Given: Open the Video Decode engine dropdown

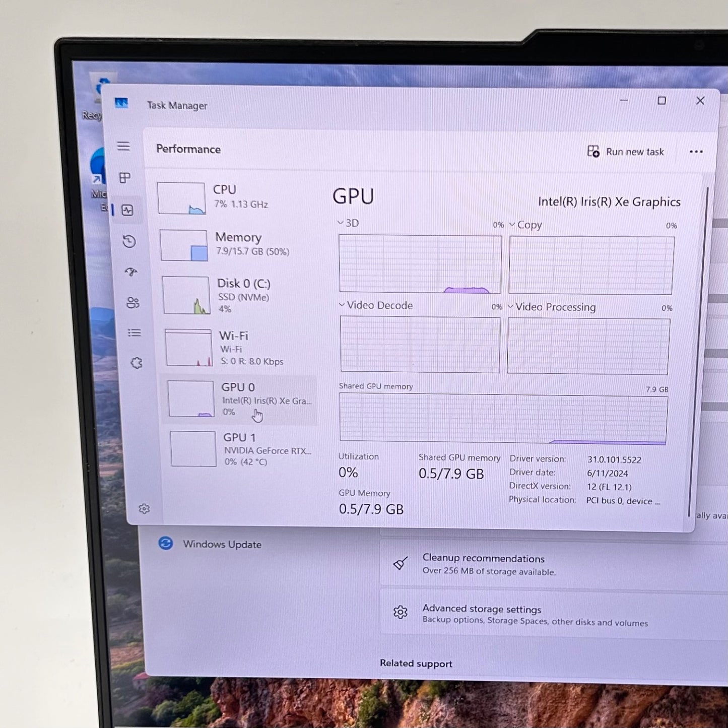Looking at the screenshot, I should tap(376, 305).
